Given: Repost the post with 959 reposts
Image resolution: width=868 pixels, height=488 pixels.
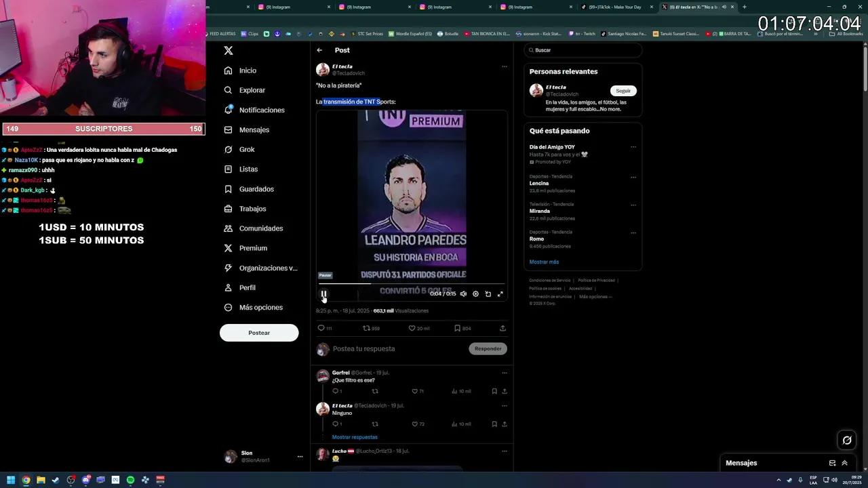Looking at the screenshot, I should click(x=371, y=328).
